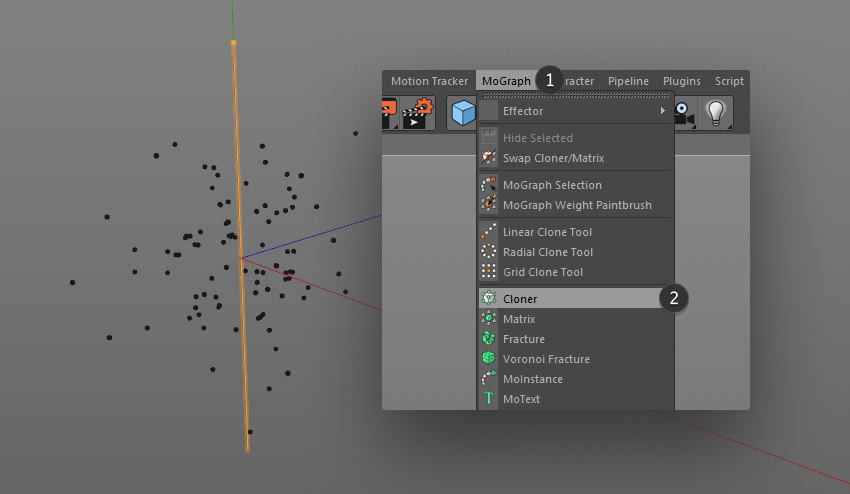This screenshot has width=850, height=494.
Task: Click the MoText T icon
Action: pos(488,399)
